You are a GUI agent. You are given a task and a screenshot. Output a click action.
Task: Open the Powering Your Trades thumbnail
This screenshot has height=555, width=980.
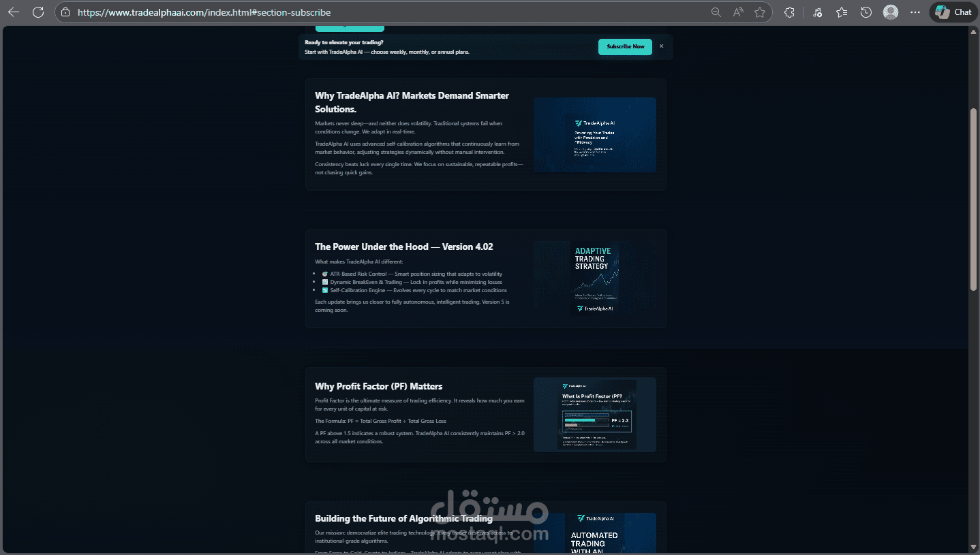click(595, 135)
